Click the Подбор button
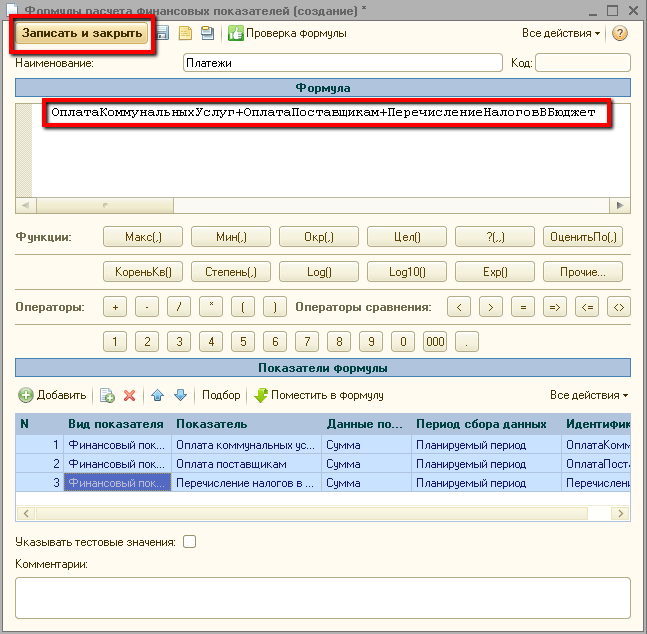 (x=221, y=395)
